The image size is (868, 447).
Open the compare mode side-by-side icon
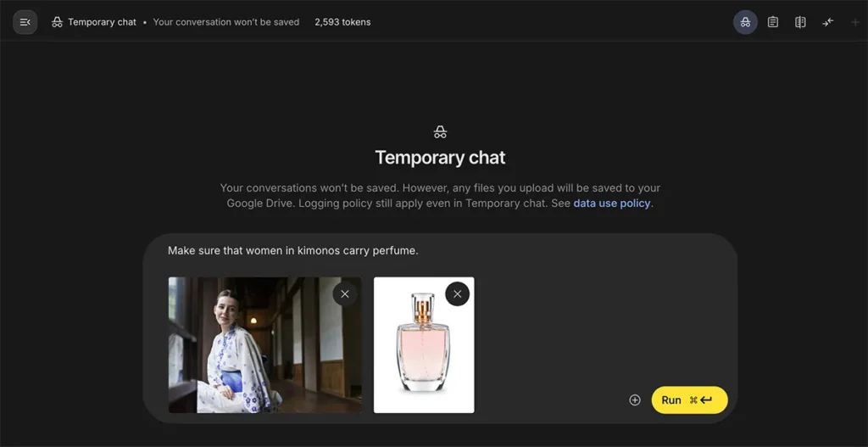coord(800,22)
